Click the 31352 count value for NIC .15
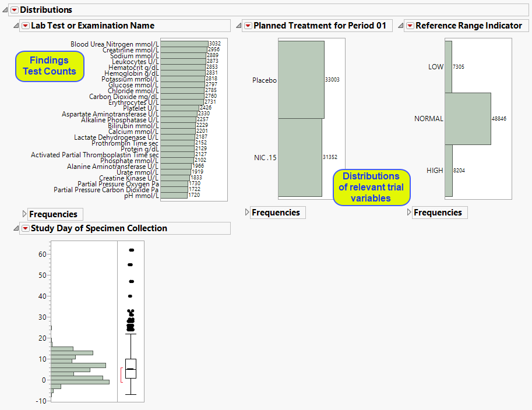Image resolution: width=532 pixels, height=410 pixels. [330, 157]
